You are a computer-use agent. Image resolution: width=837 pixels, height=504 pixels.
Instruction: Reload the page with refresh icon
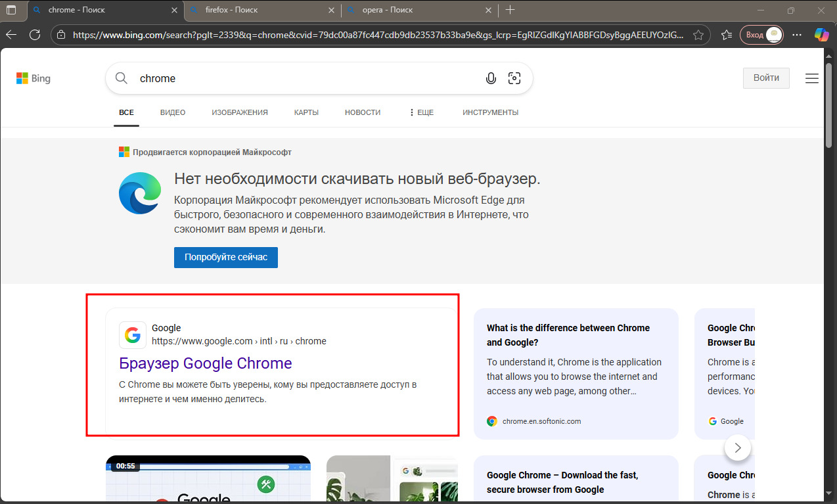35,35
